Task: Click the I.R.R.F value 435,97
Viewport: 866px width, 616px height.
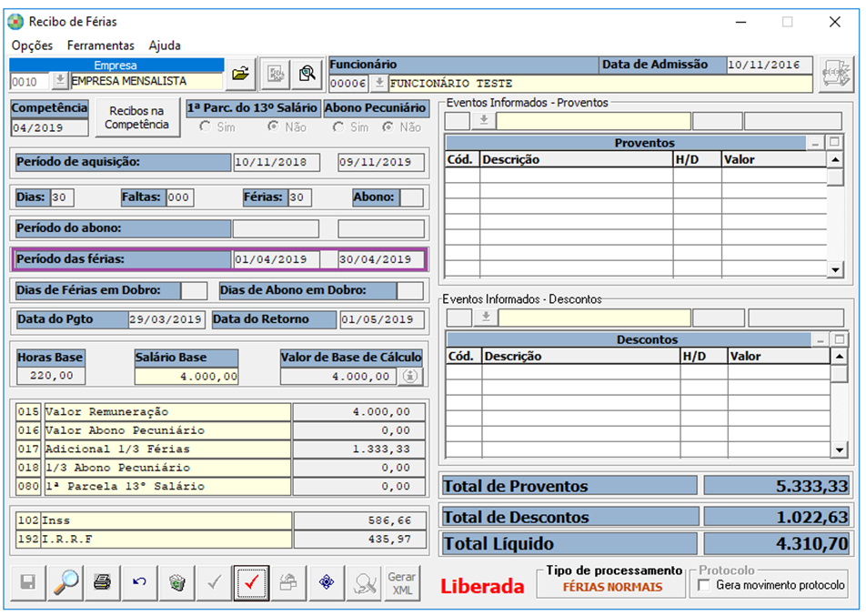Action: 359,540
